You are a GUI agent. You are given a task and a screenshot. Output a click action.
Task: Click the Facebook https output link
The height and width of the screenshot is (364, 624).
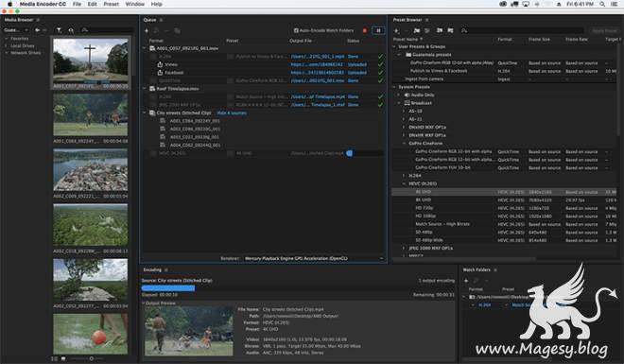click(x=317, y=73)
